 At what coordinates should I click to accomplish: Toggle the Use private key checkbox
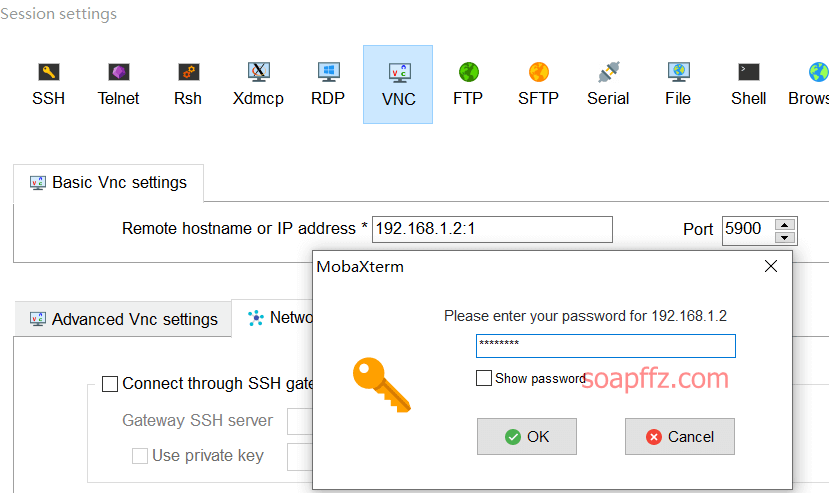(x=140, y=455)
